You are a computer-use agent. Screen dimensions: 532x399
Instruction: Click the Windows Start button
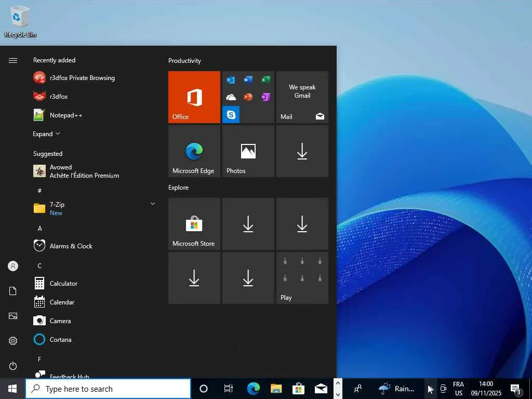12,389
